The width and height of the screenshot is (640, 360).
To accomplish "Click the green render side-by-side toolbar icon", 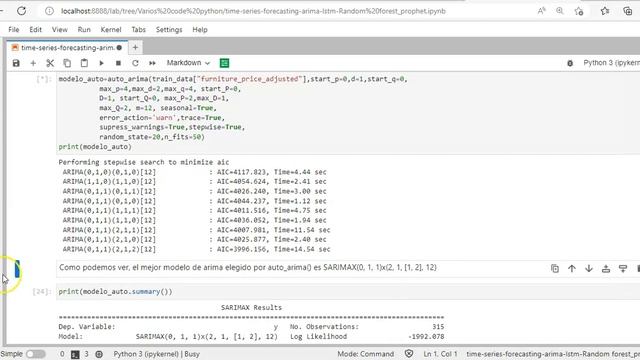I will pyautogui.click(x=224, y=63).
